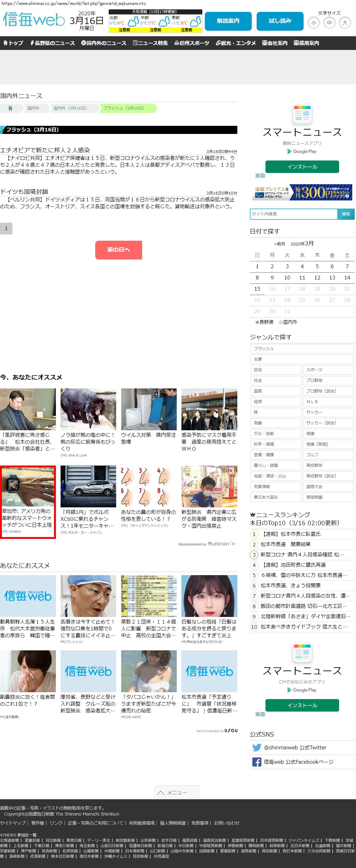Click the Outbrain recommendation logo
356x868 pixels.
(x=219, y=544)
